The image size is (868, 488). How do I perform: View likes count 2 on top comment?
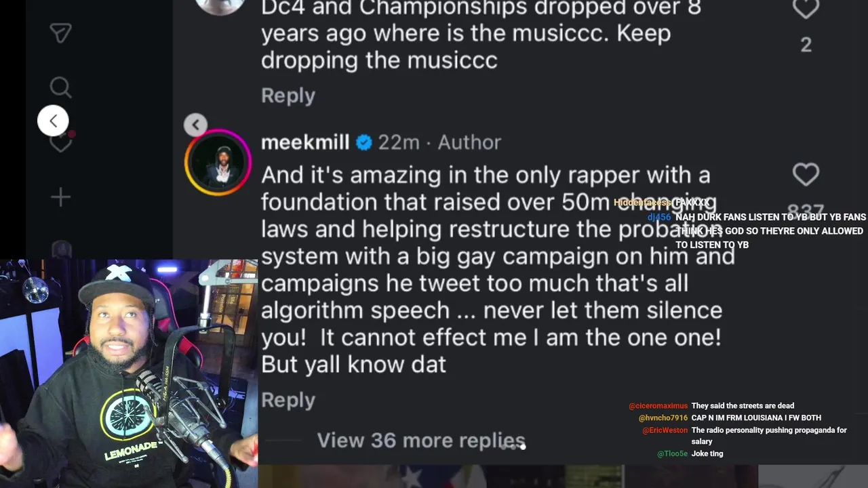806,45
